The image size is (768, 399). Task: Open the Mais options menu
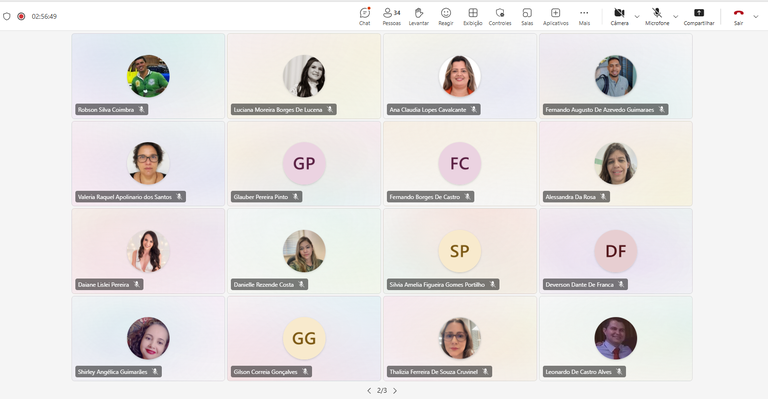[x=584, y=16]
